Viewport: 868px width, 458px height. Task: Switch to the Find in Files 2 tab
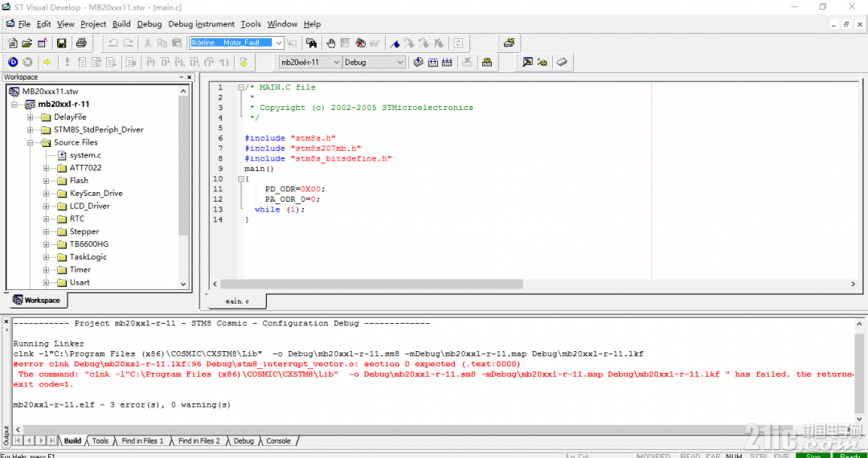click(x=199, y=441)
